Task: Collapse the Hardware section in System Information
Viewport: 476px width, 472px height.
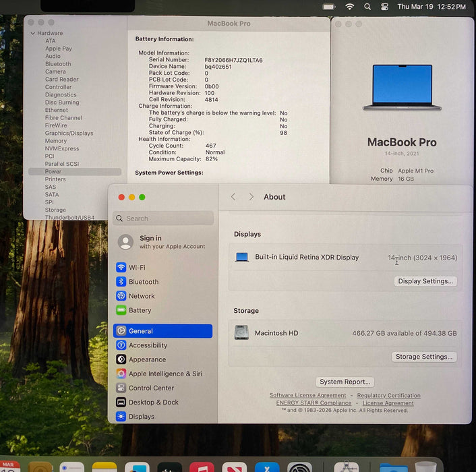Action: pos(33,33)
